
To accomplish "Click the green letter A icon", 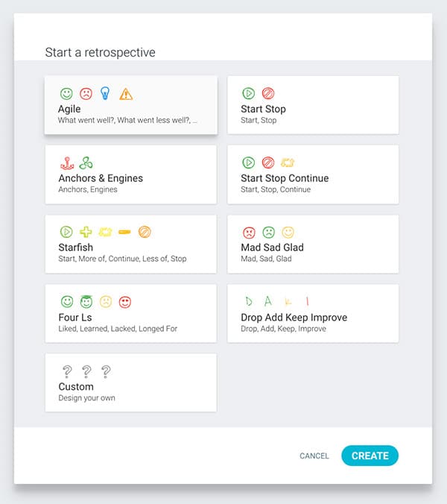I will tap(268, 301).
